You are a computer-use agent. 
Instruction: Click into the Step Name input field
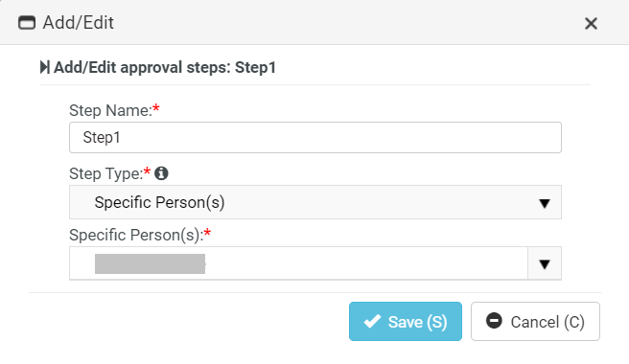pyautogui.click(x=315, y=138)
